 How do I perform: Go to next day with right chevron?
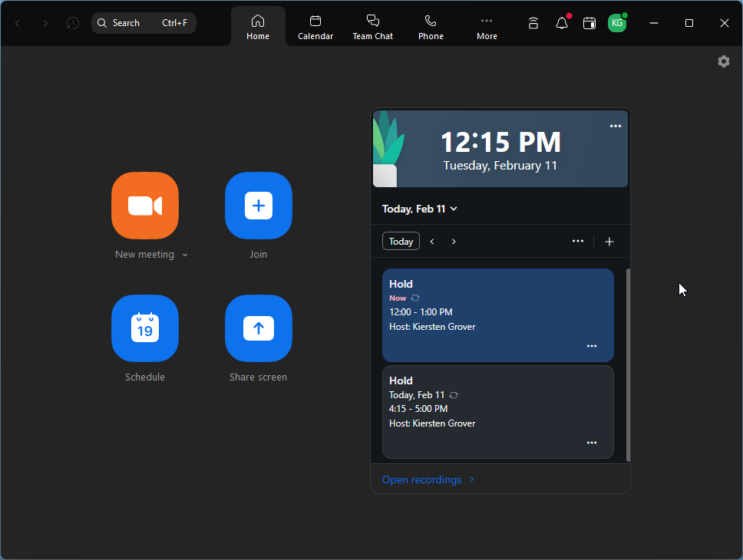(454, 242)
